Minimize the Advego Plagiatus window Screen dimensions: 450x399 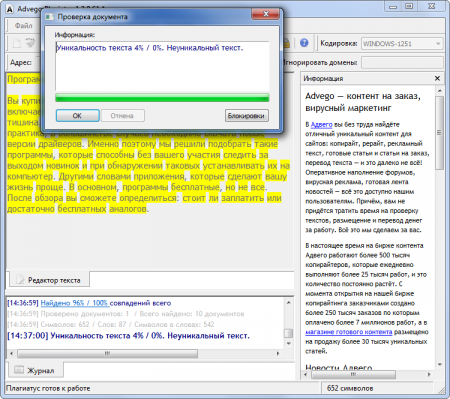393,6
